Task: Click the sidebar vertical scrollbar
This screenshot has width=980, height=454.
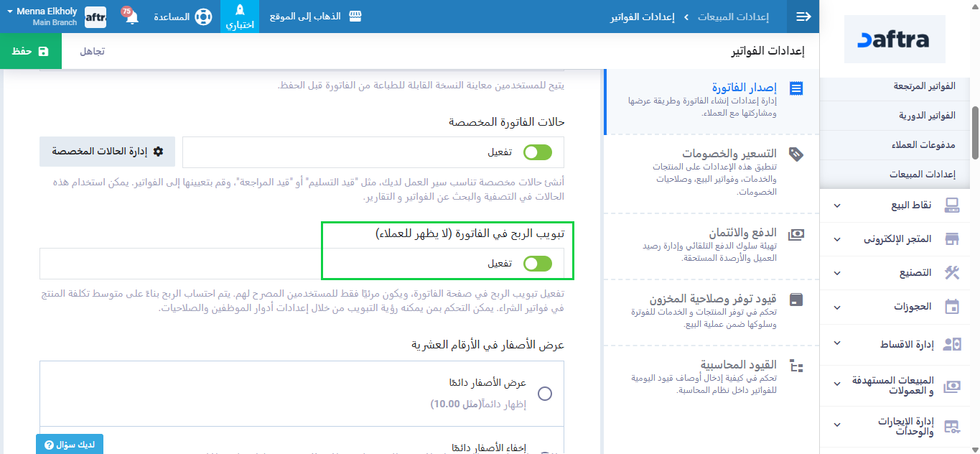Action: [975, 133]
